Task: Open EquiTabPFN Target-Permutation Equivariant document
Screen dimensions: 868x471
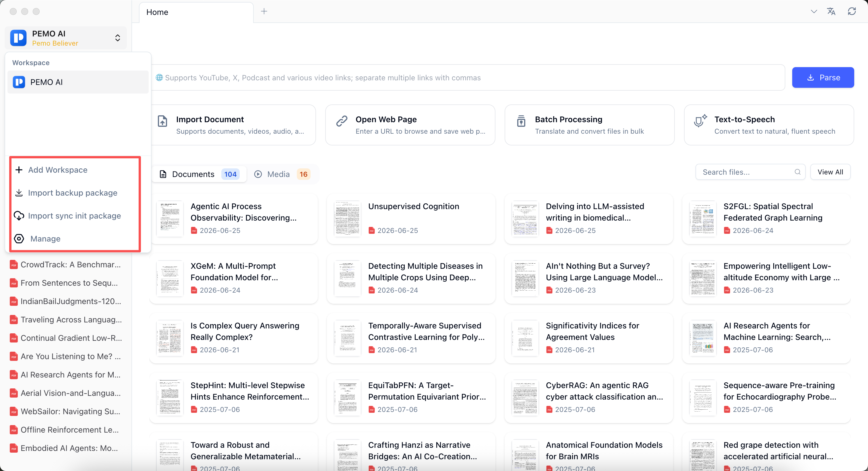Action: pyautogui.click(x=411, y=397)
